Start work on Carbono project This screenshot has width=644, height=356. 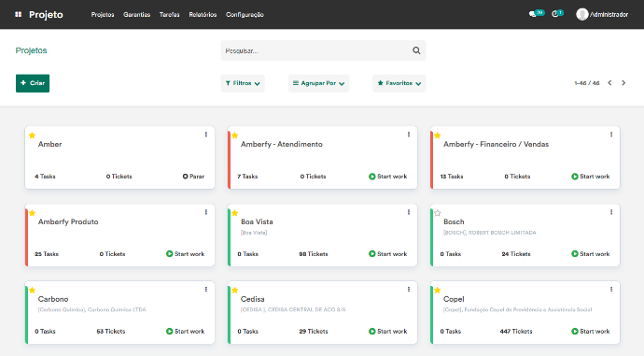point(185,332)
